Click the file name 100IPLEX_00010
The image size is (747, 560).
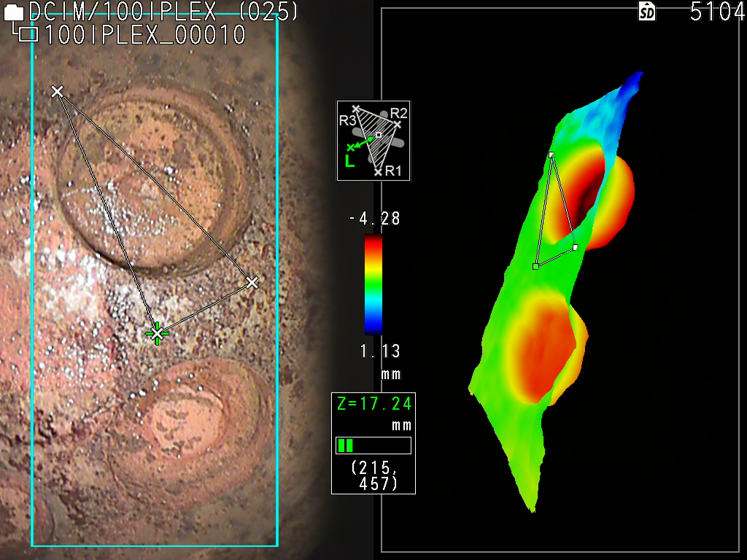pos(145,35)
